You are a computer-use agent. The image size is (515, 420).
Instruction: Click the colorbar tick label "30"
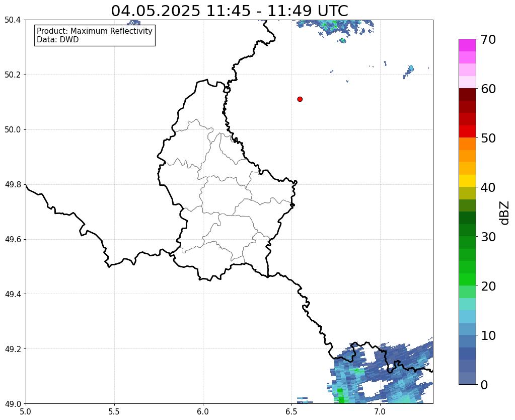tap(488, 237)
